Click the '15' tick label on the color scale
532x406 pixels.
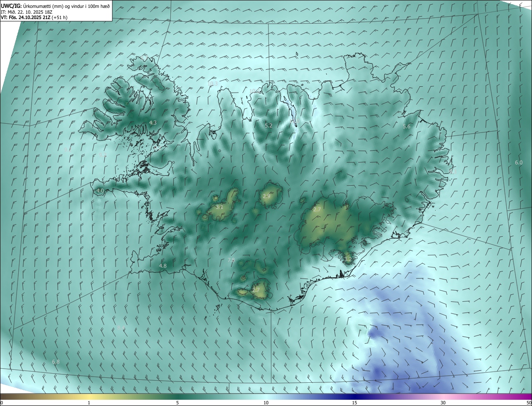(355, 403)
